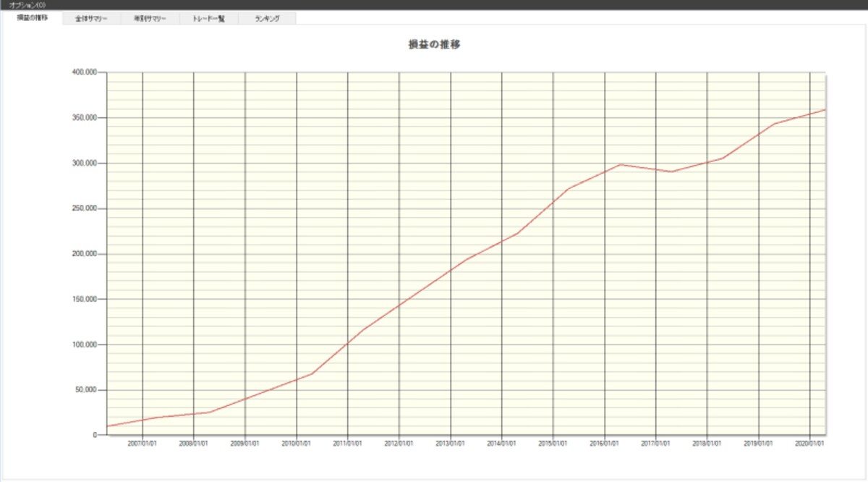Click the 2009/01/01 x-axis label
The width and height of the screenshot is (868, 482).
(x=245, y=443)
